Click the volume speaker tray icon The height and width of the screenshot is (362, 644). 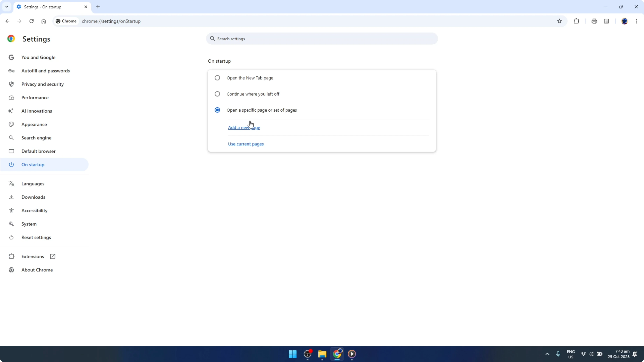click(591, 354)
